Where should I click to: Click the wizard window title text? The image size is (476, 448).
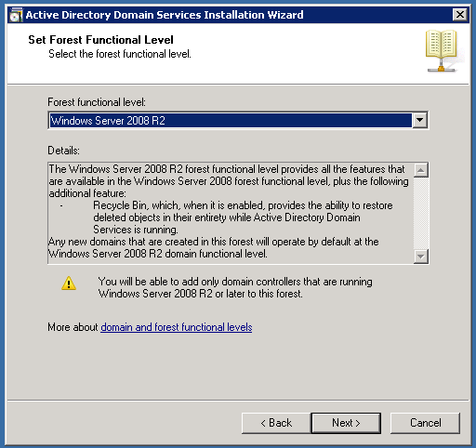coord(165,15)
